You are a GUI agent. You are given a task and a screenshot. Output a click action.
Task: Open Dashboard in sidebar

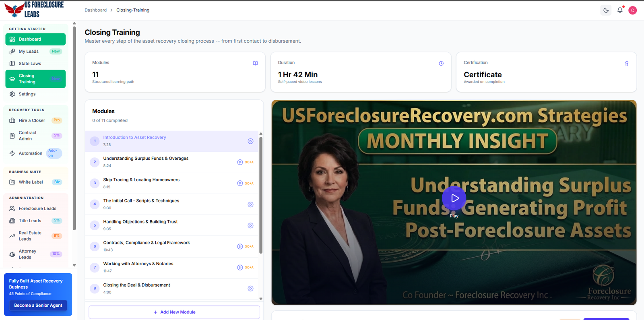click(x=35, y=39)
